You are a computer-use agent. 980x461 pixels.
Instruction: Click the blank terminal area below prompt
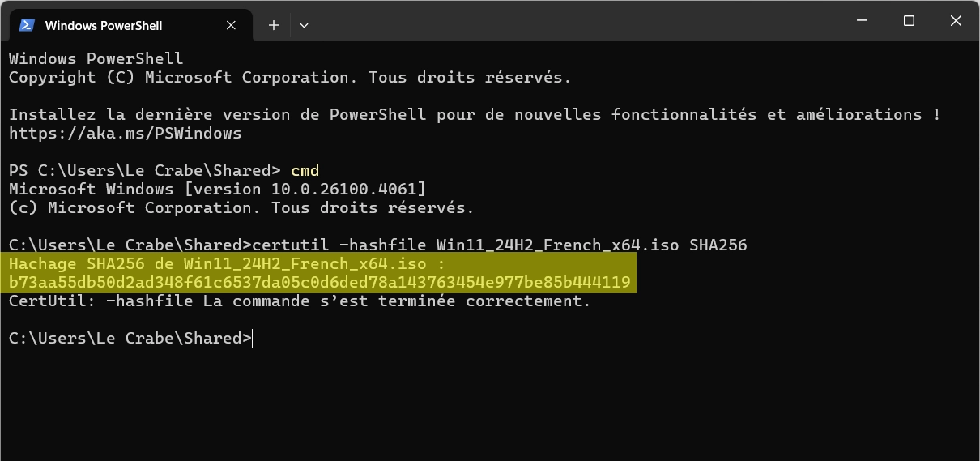[x=489, y=403]
